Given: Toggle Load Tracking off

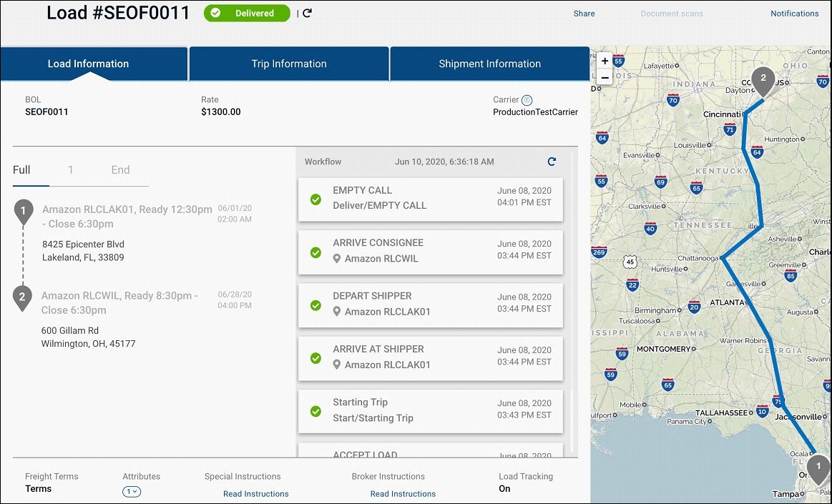Looking at the screenshot, I should (504, 489).
